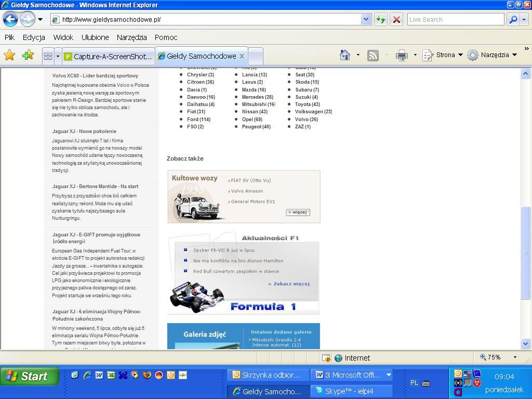
Task: Click into the Live Search box
Action: 456,19
